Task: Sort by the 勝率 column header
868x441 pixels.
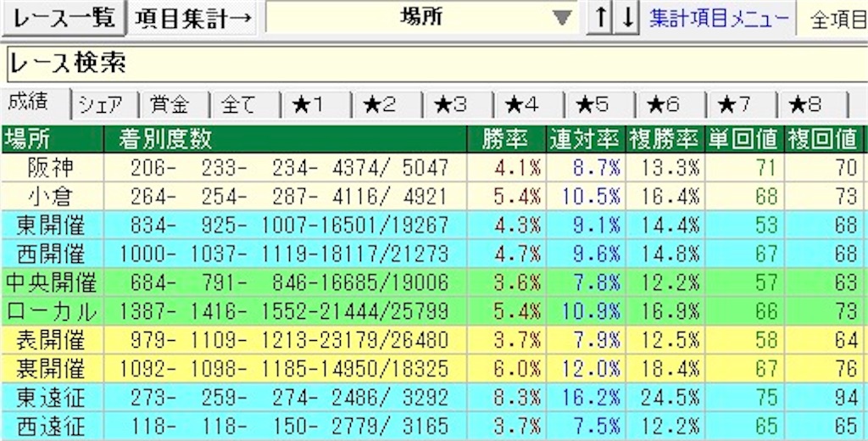Action: point(507,140)
